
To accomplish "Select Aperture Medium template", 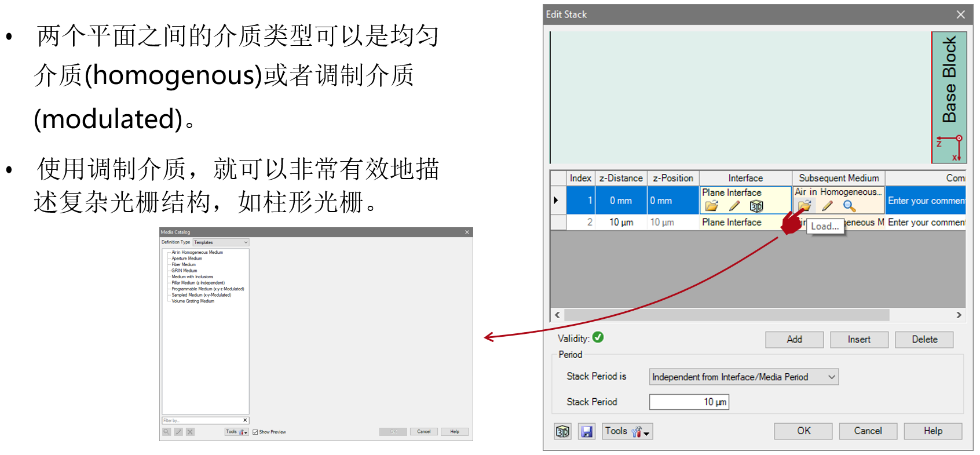I will (x=187, y=259).
